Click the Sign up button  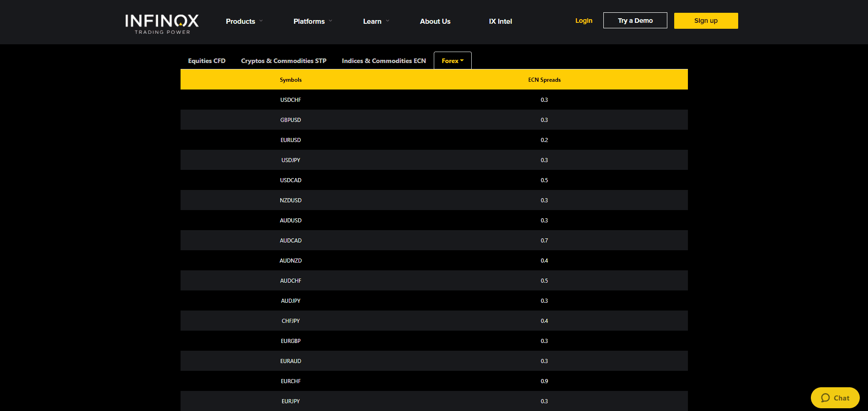tap(705, 21)
